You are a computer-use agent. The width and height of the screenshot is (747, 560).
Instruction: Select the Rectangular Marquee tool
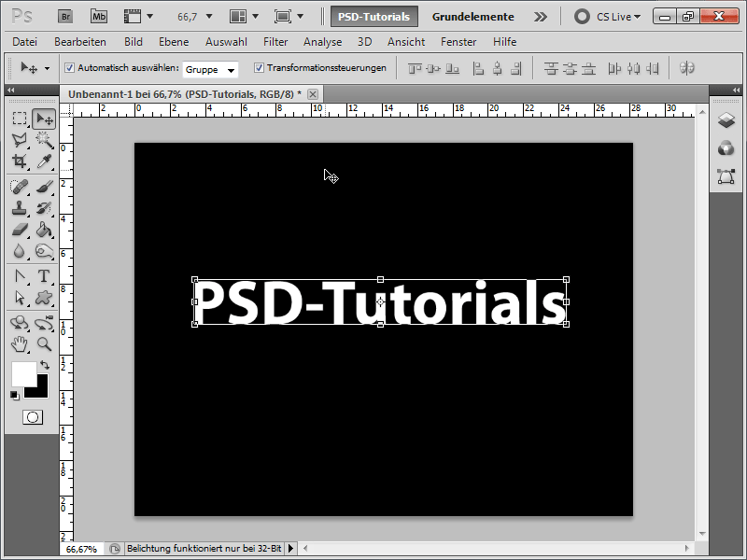point(20,119)
